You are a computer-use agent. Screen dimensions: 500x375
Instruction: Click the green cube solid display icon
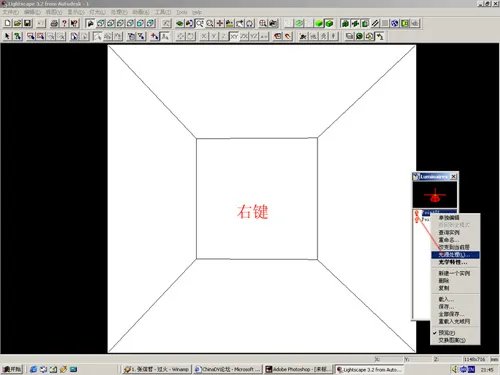[x=329, y=23]
